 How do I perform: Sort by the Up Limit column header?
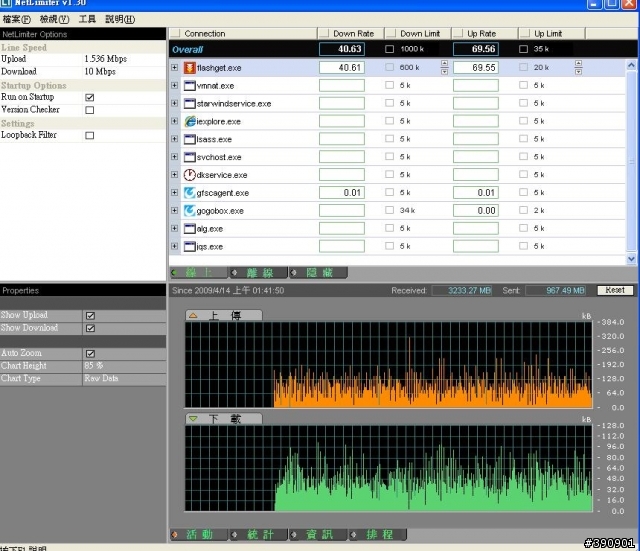[x=552, y=34]
